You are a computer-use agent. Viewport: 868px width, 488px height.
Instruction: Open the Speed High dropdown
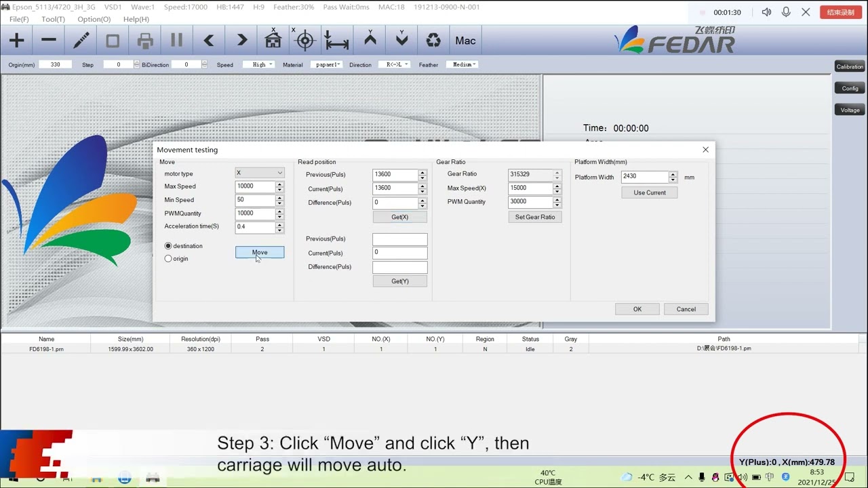tap(260, 64)
